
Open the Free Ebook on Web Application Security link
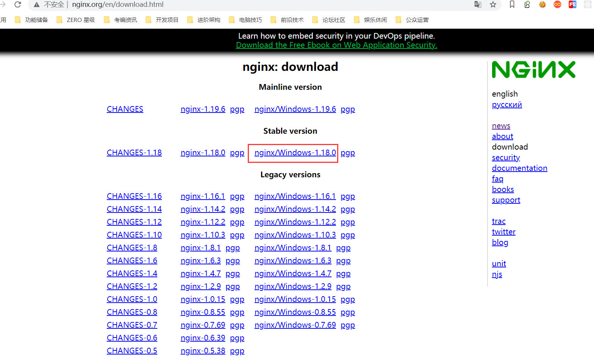(336, 45)
